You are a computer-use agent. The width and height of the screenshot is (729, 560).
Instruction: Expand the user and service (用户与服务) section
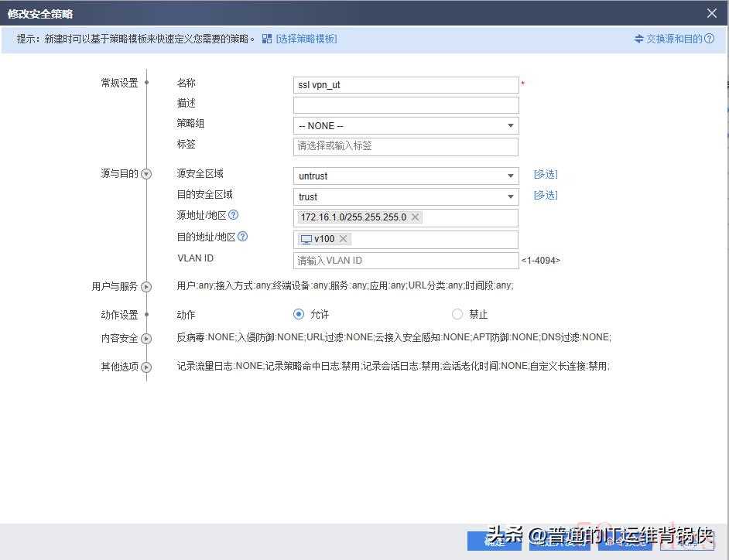[146, 287]
